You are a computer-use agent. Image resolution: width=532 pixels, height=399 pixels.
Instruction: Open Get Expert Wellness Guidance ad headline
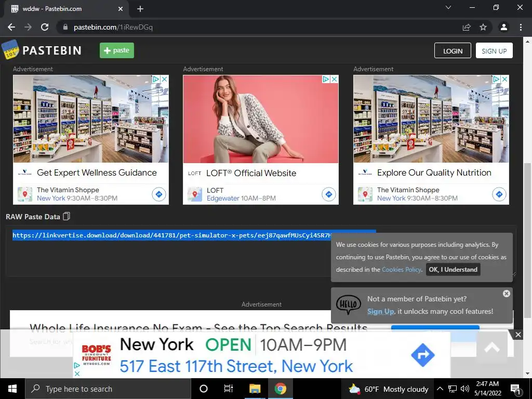coord(97,172)
